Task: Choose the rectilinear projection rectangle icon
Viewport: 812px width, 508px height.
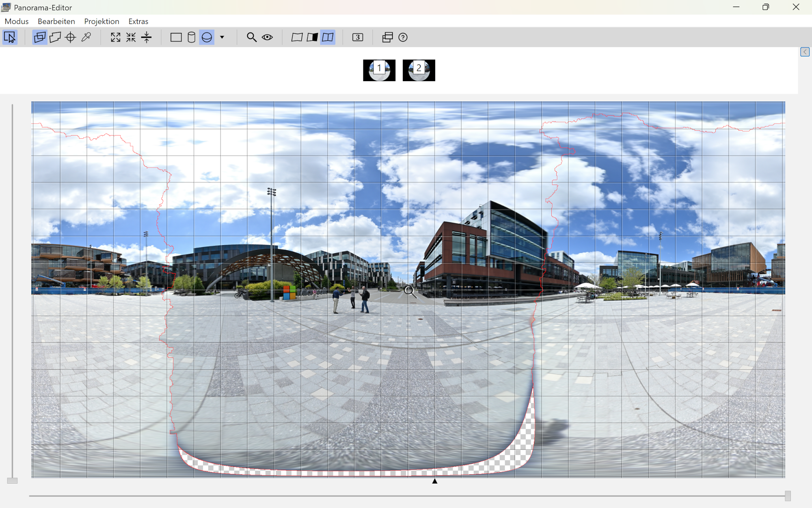Action: pyautogui.click(x=176, y=37)
